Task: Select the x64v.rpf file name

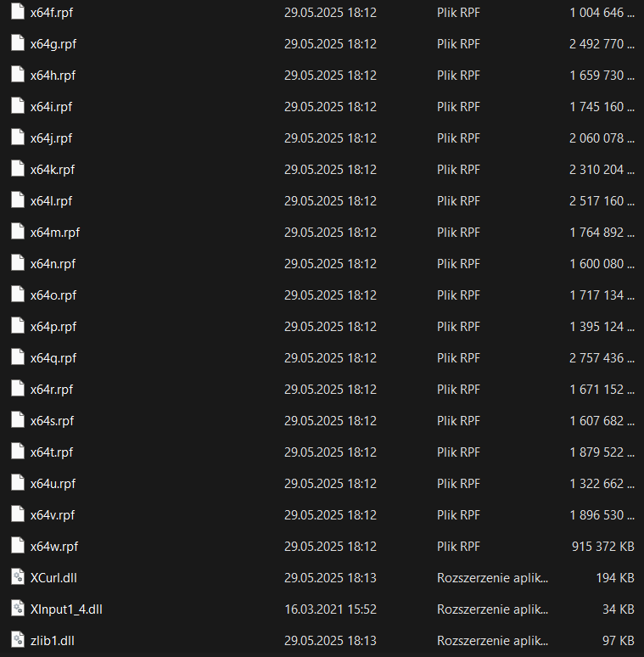Action: (x=53, y=514)
